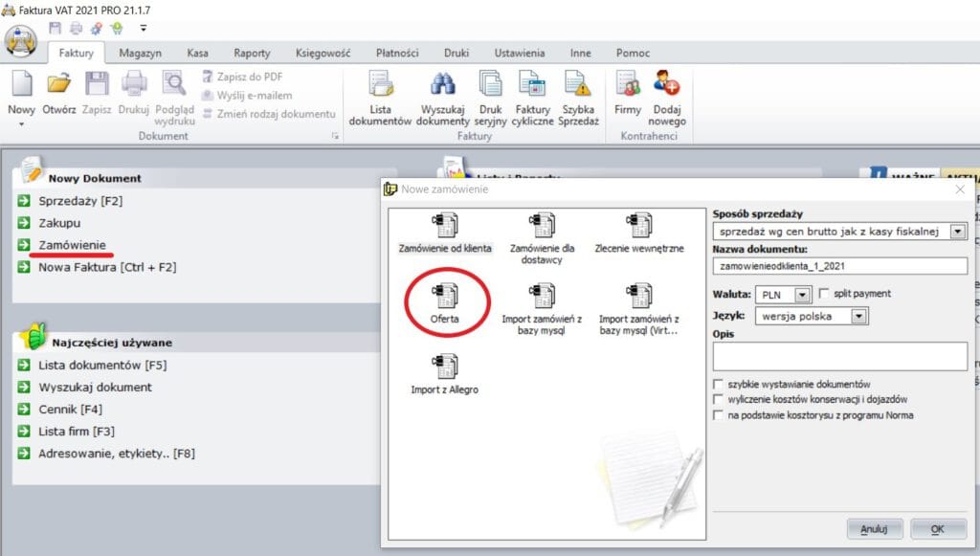Image resolution: width=980 pixels, height=556 pixels.
Task: Tick szybkie wystawianie dokumentów checkbox
Action: click(719, 384)
